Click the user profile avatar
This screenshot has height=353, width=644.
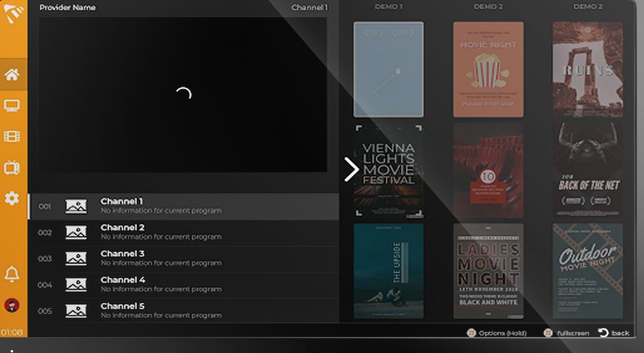pyautogui.click(x=12, y=305)
